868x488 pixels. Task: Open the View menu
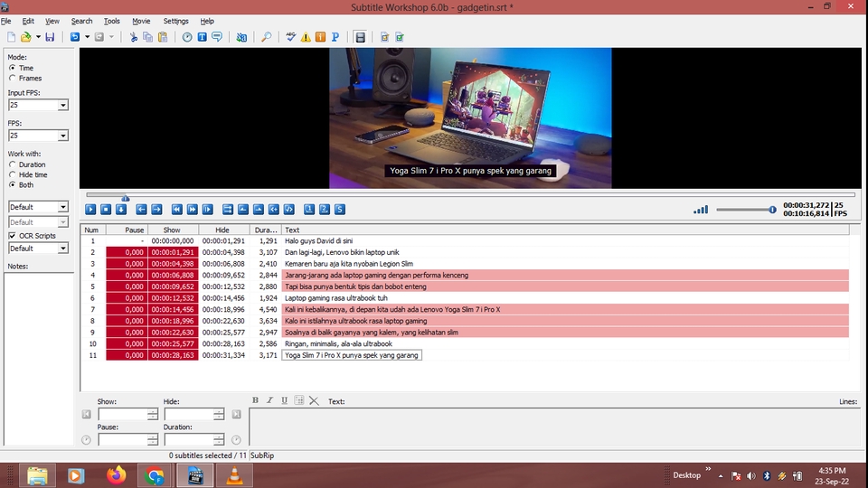pyautogui.click(x=52, y=21)
